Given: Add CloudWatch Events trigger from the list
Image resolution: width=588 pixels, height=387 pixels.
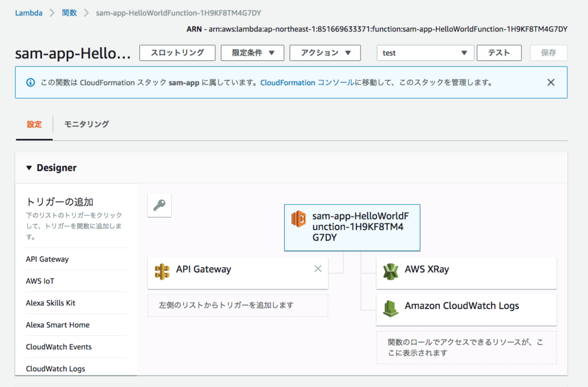Looking at the screenshot, I should [x=59, y=347].
